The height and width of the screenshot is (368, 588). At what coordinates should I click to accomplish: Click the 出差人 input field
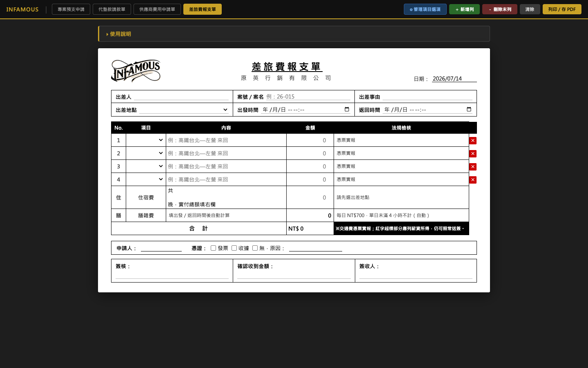click(x=181, y=97)
